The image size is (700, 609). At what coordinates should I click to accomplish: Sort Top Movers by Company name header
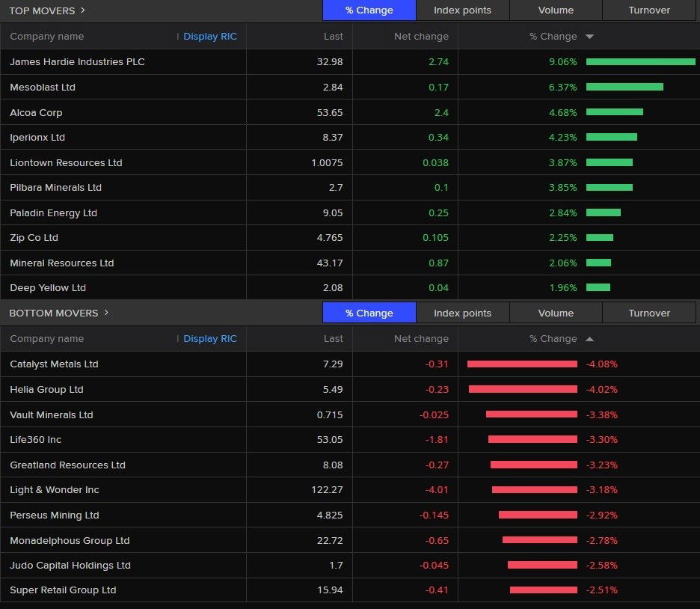coord(46,37)
